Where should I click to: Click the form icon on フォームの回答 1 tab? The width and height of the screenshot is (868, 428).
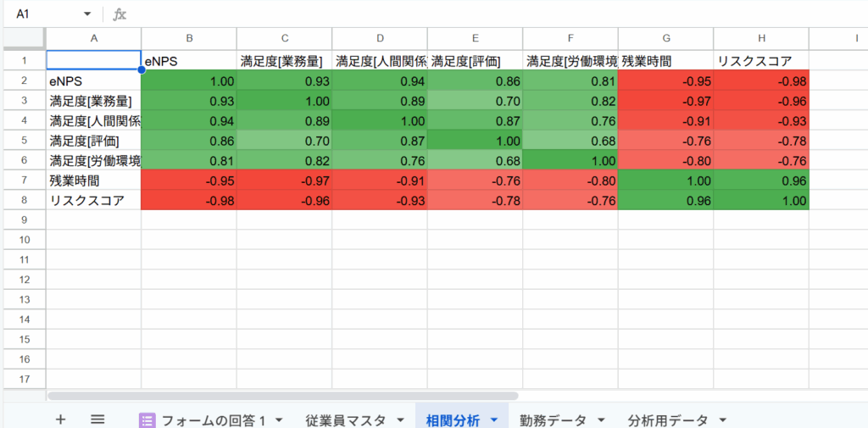pyautogui.click(x=147, y=420)
